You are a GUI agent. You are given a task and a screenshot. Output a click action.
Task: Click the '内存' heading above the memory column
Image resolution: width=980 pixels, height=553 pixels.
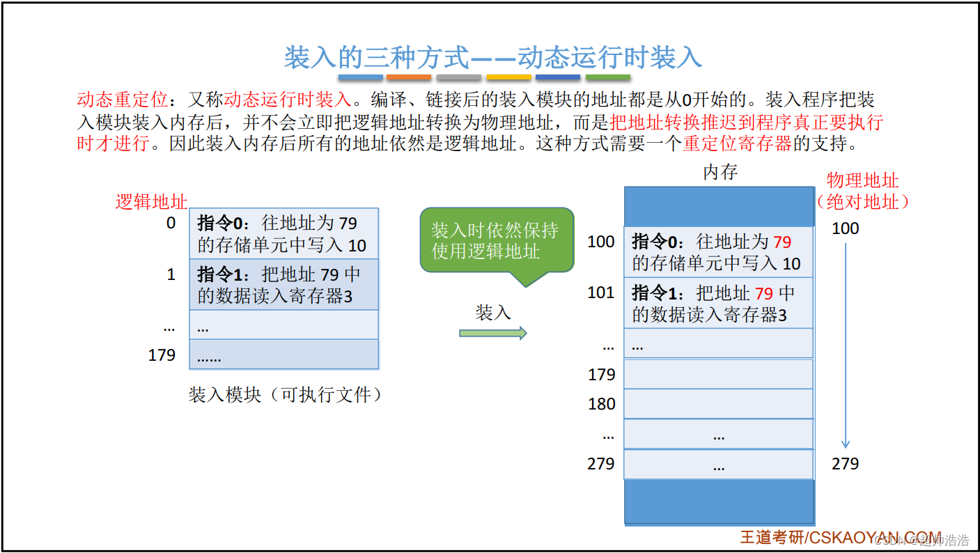(720, 172)
